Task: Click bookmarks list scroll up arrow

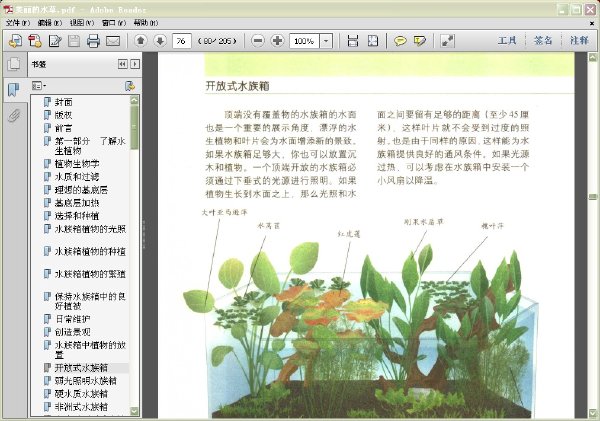Action: pyautogui.click(x=134, y=100)
